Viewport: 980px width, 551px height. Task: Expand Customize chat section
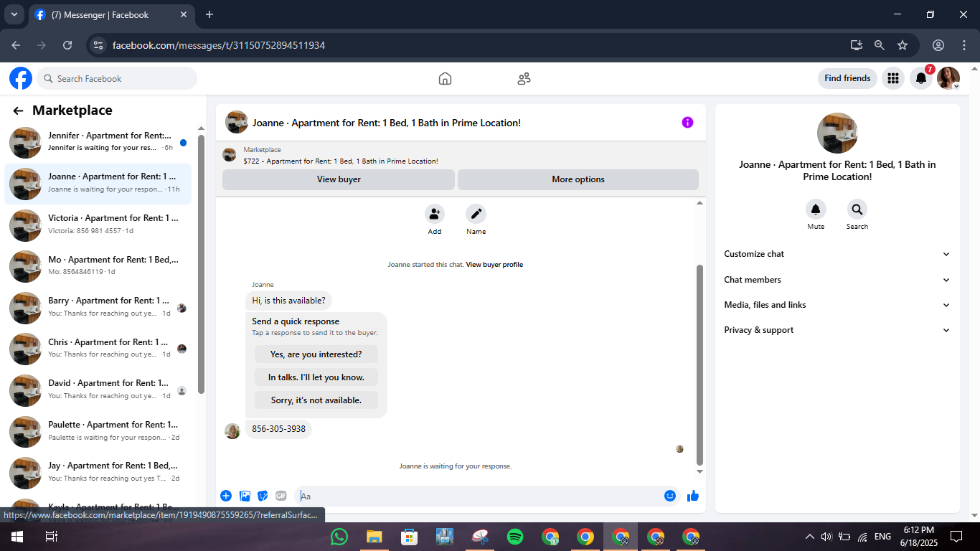pyautogui.click(x=837, y=254)
